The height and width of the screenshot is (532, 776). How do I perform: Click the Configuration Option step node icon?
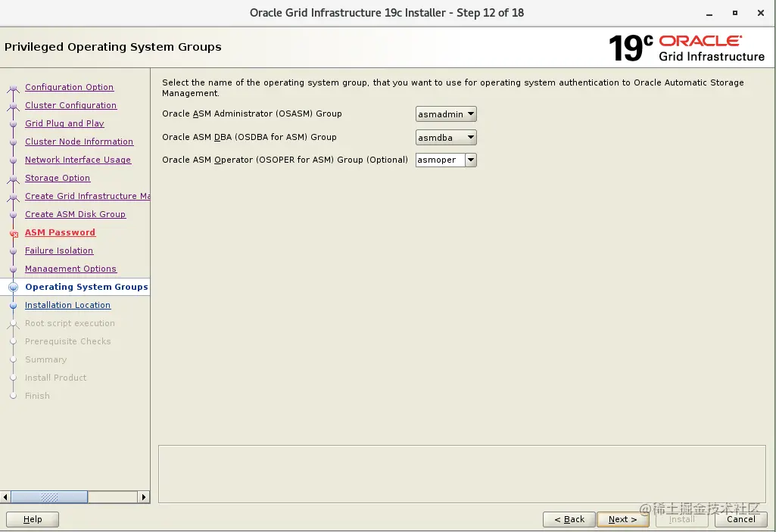(x=14, y=88)
